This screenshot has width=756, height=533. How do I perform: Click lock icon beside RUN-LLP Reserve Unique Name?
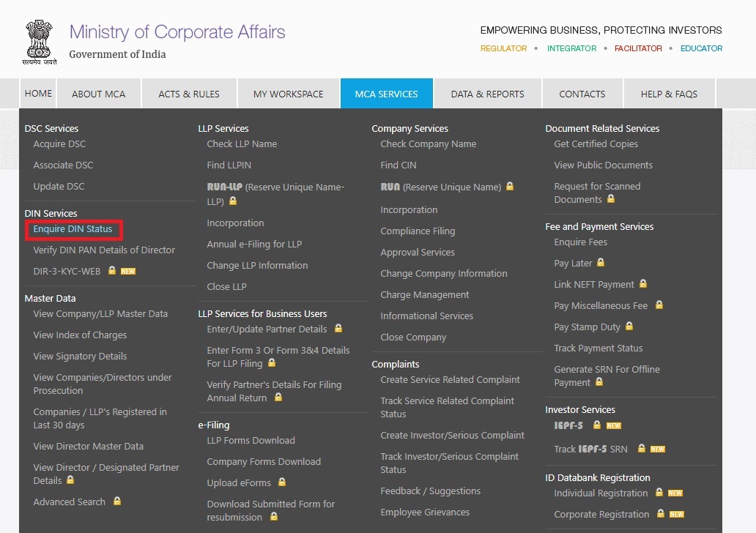pyautogui.click(x=233, y=201)
